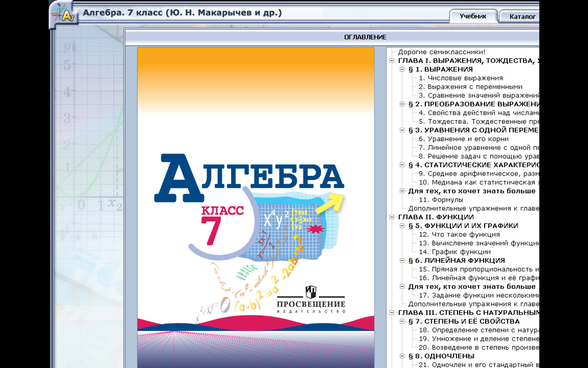Select ГЛАВА II. ФУНКЦИИ chapter title
The width and height of the screenshot is (588, 368).
pyautogui.click(x=436, y=217)
